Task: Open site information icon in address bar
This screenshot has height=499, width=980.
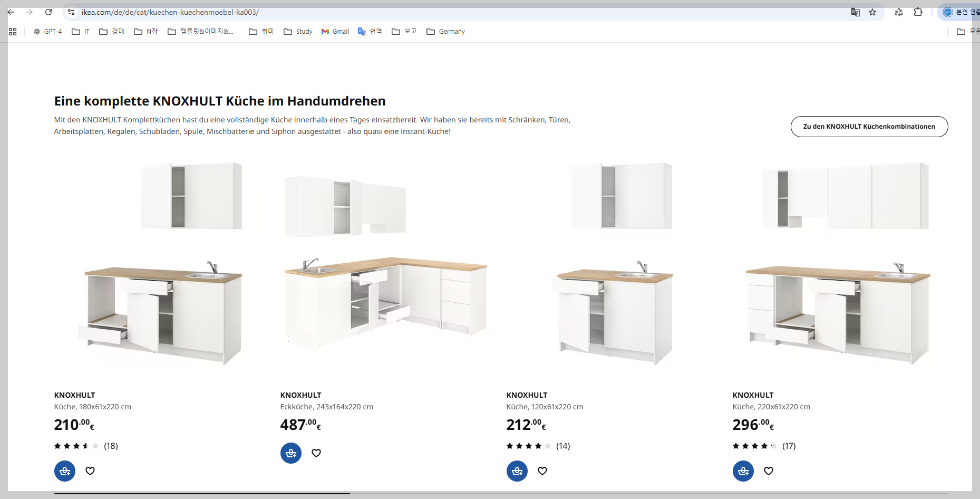Action: coord(71,12)
